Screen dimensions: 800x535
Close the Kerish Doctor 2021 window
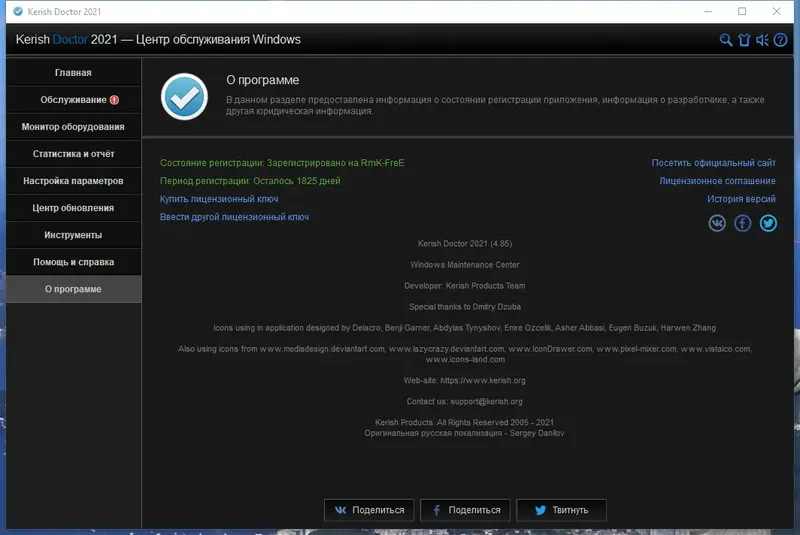pos(776,11)
